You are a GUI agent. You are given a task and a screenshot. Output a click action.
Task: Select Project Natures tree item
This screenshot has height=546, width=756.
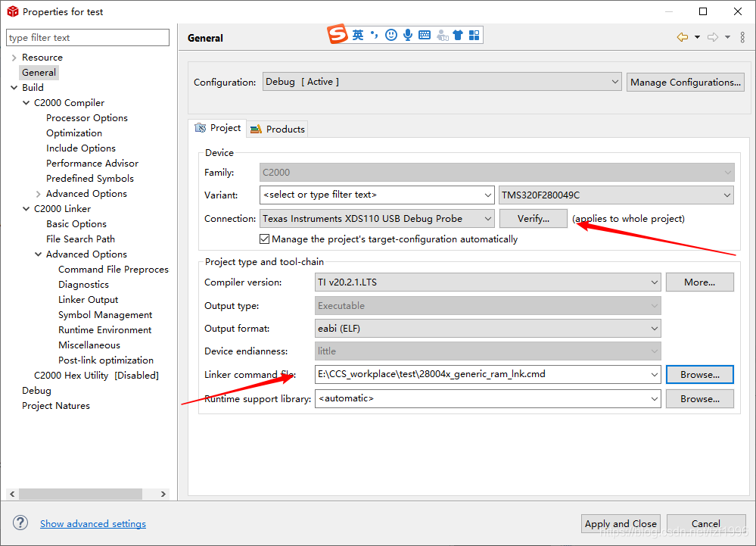pos(56,406)
